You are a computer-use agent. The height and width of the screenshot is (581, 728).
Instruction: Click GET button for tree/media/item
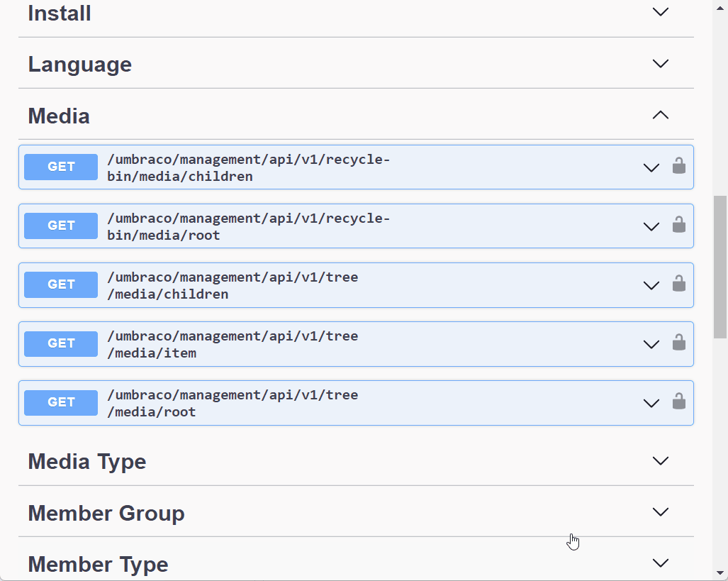(x=61, y=344)
